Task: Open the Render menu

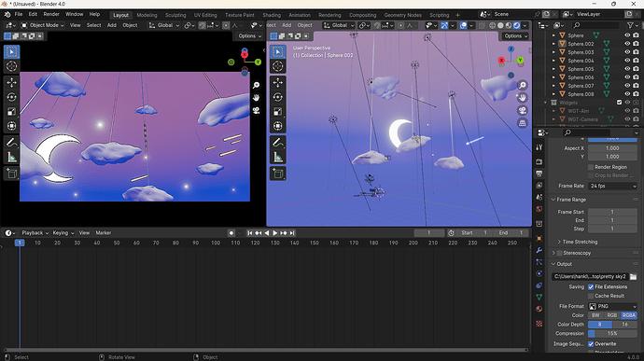Action: 51,14
